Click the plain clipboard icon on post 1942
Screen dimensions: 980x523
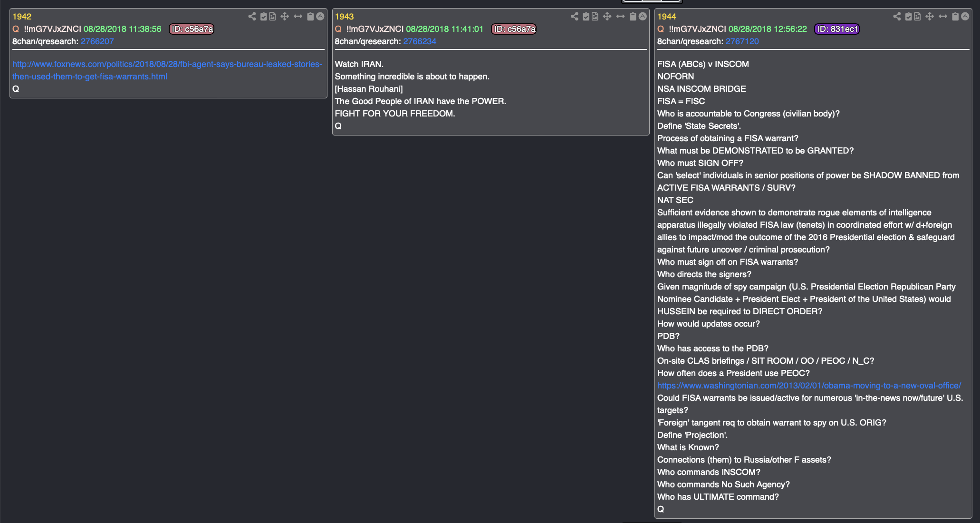pos(310,17)
